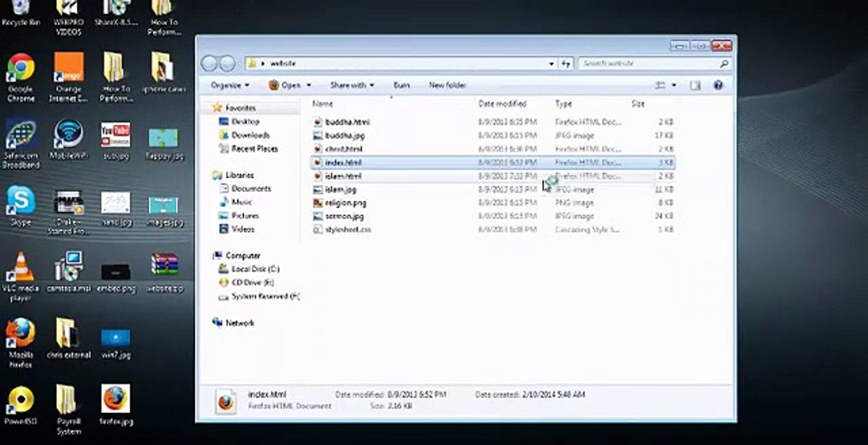
Task: Select the Payroll System folder
Action: 69,410
